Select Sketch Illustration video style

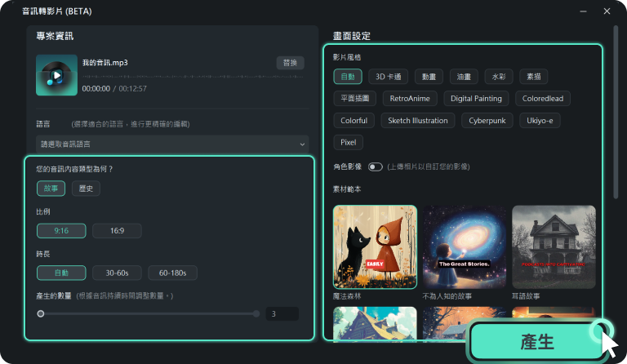point(418,120)
